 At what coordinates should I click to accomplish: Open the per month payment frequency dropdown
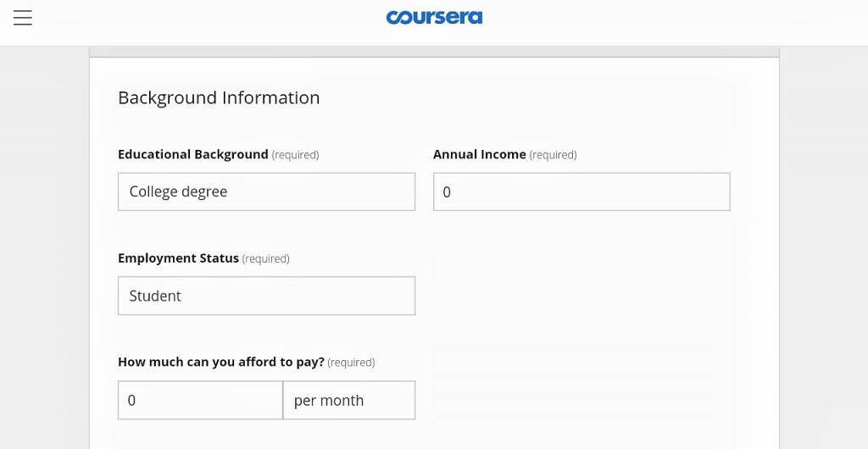tap(348, 401)
